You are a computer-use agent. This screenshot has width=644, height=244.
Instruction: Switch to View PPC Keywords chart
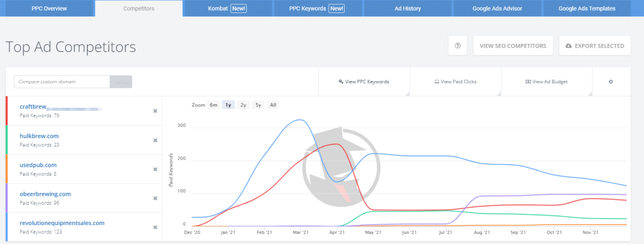[x=364, y=82]
